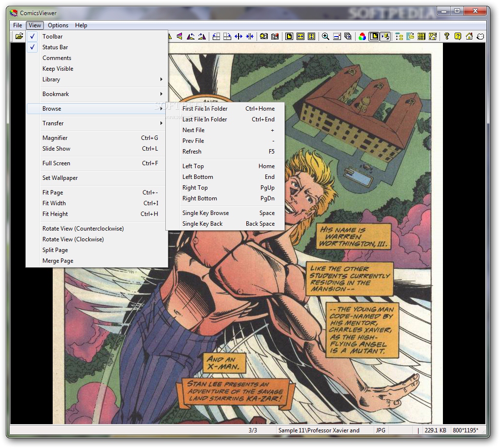Select Fit Width menu entry
Image resolution: width=500 pixels, height=448 pixels.
point(97,203)
